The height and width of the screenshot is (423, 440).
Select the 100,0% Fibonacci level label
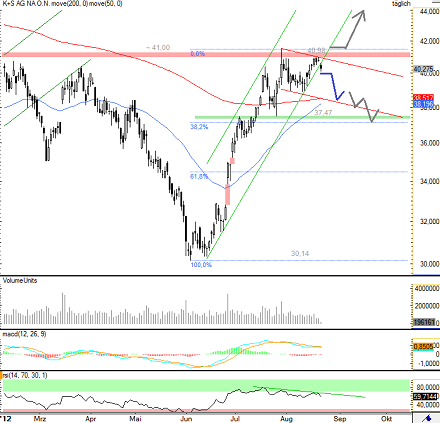(201, 265)
